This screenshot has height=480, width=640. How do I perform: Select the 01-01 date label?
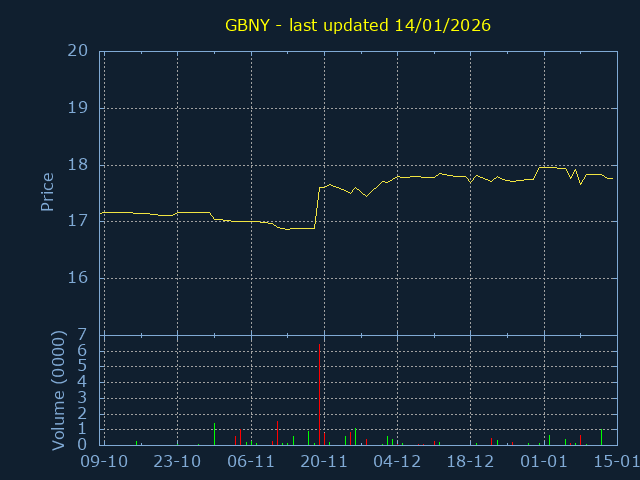(x=544, y=462)
